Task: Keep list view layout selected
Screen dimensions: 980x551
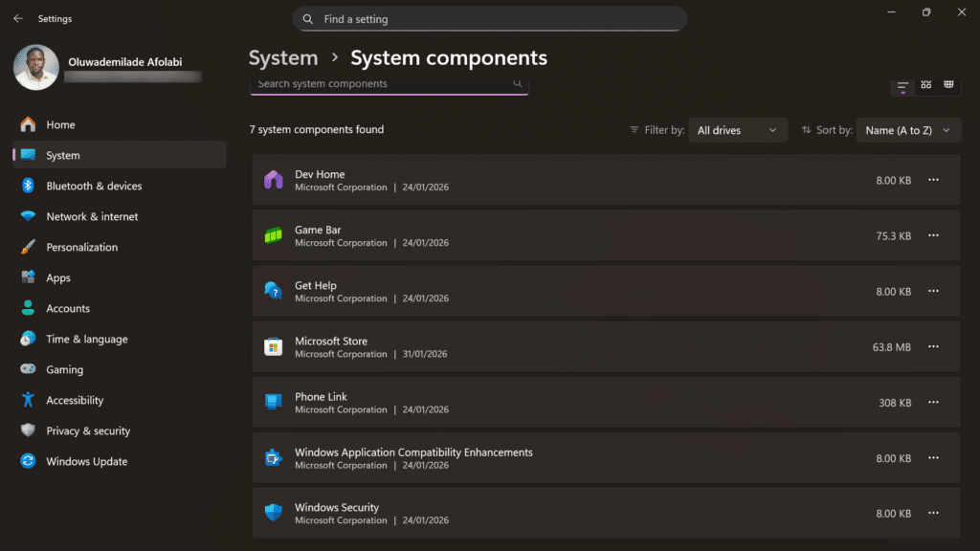Action: 902,84
